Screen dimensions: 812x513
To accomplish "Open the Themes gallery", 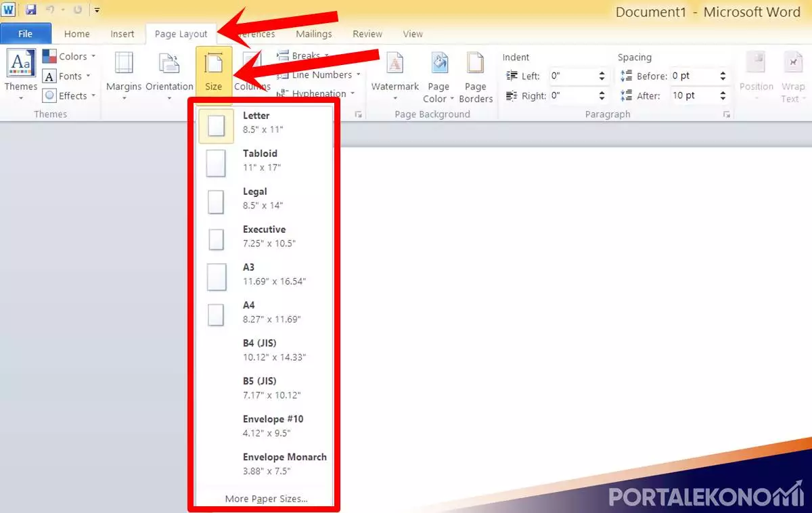I will point(21,75).
